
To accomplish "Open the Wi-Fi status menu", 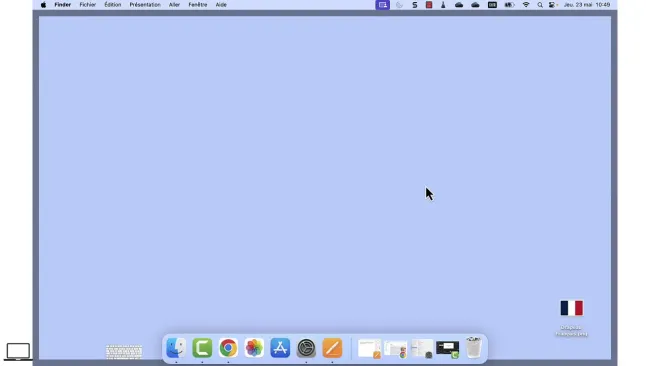I will pyautogui.click(x=526, y=5).
